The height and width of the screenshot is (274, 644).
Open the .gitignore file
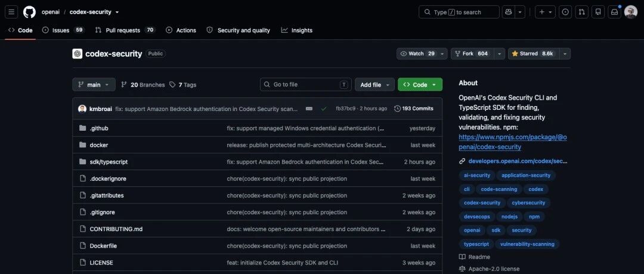pos(103,213)
